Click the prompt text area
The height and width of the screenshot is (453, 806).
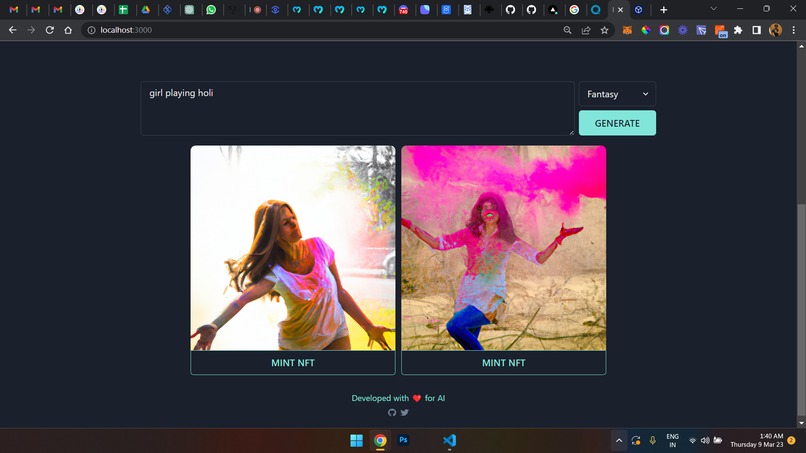357,108
